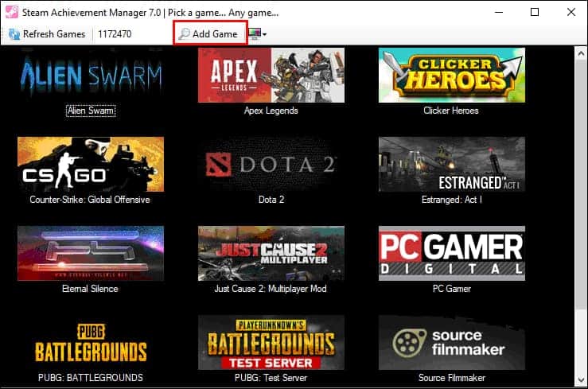Click the Steam Achievement Manager app icon

12,12
